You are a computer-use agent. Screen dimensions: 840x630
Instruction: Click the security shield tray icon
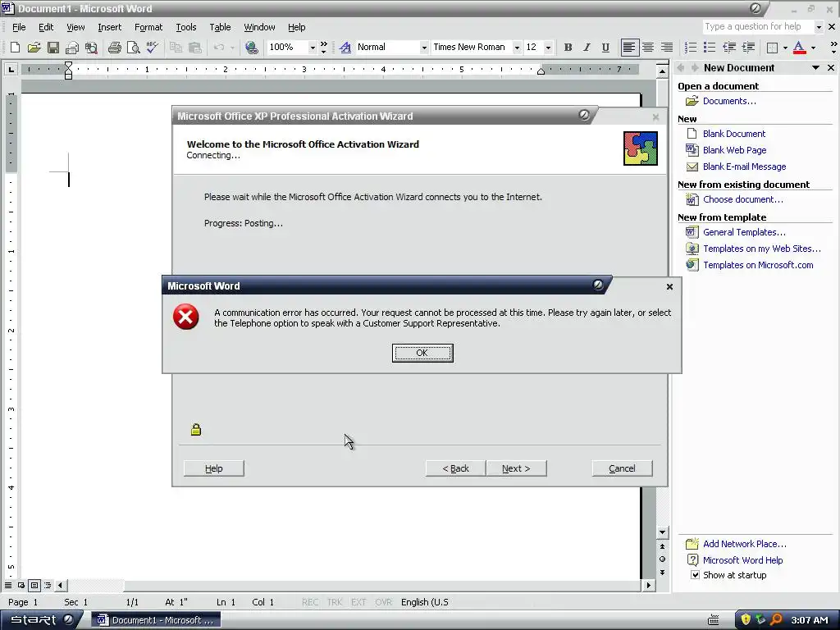(745, 620)
